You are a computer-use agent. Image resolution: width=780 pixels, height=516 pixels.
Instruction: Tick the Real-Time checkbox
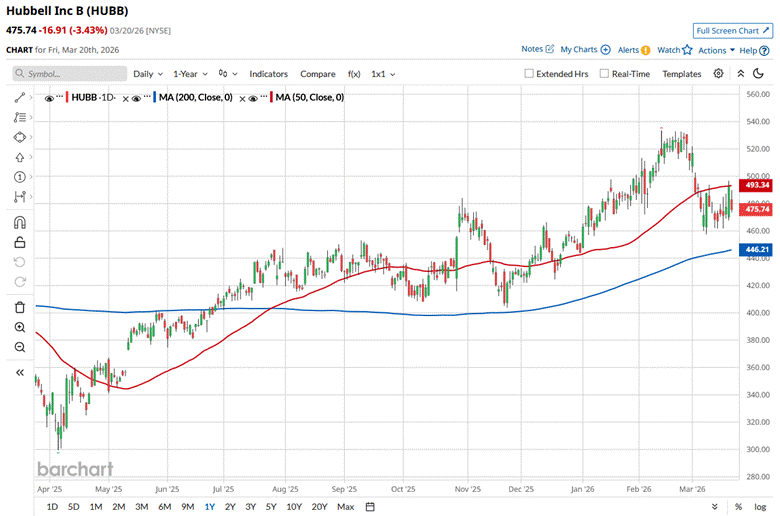click(604, 74)
